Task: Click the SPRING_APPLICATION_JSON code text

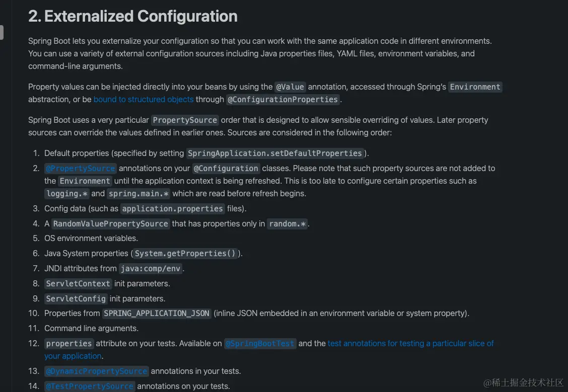Action: point(157,313)
